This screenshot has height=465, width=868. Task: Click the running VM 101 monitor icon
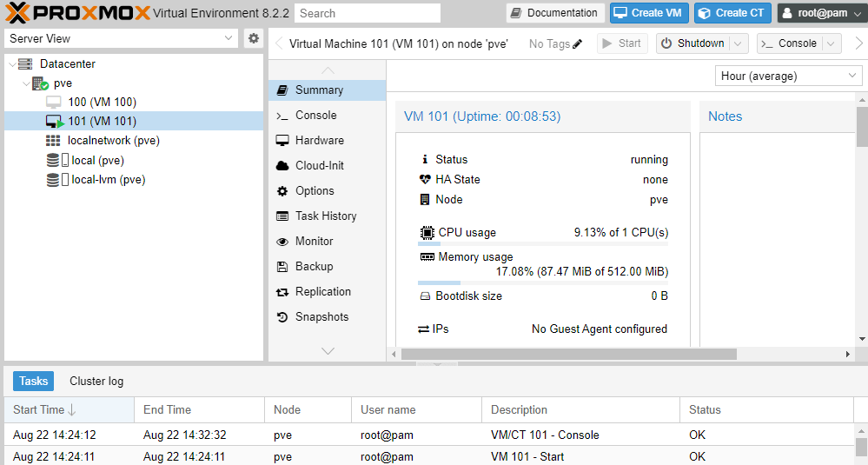coord(55,122)
